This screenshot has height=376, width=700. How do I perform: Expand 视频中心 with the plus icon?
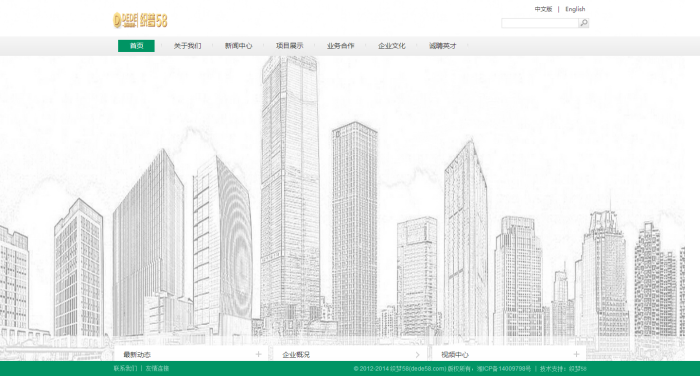pos(576,354)
